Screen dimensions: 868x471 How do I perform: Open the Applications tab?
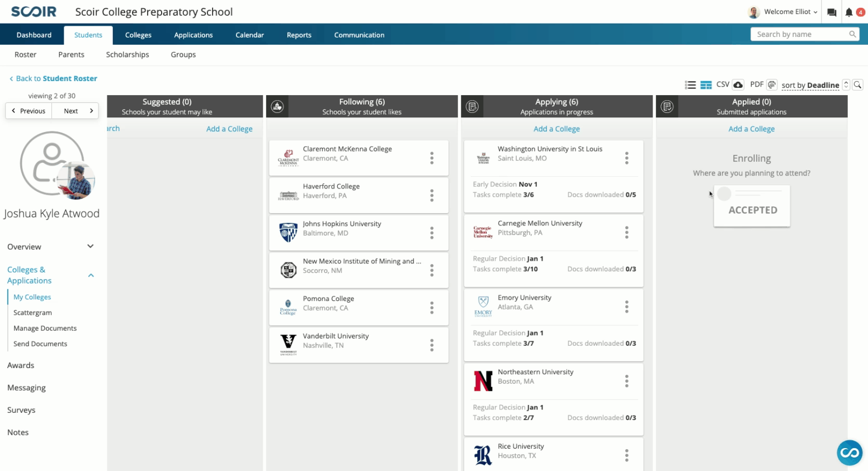pyautogui.click(x=194, y=35)
